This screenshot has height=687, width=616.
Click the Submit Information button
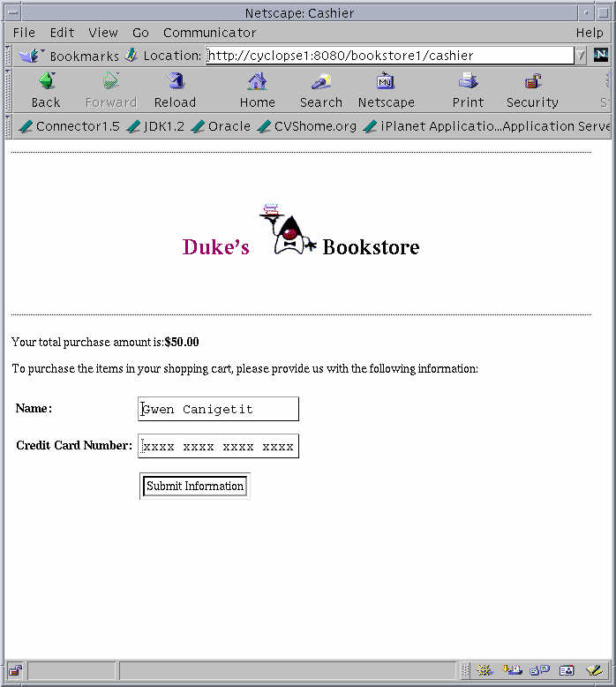tap(195, 486)
